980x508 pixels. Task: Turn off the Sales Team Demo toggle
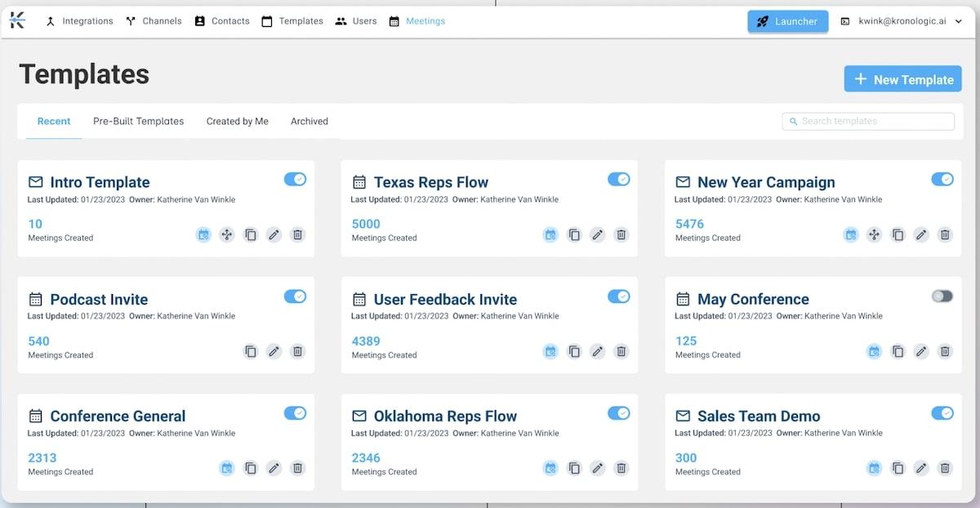(942, 413)
